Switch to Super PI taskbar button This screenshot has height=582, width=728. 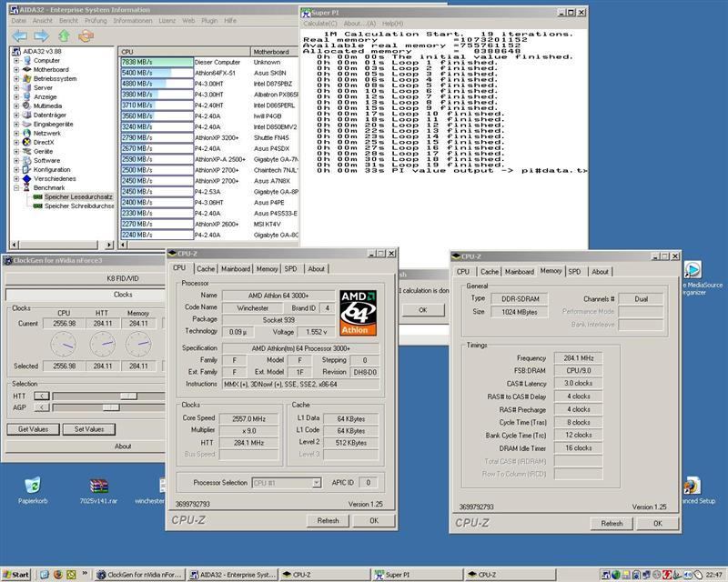point(418,575)
